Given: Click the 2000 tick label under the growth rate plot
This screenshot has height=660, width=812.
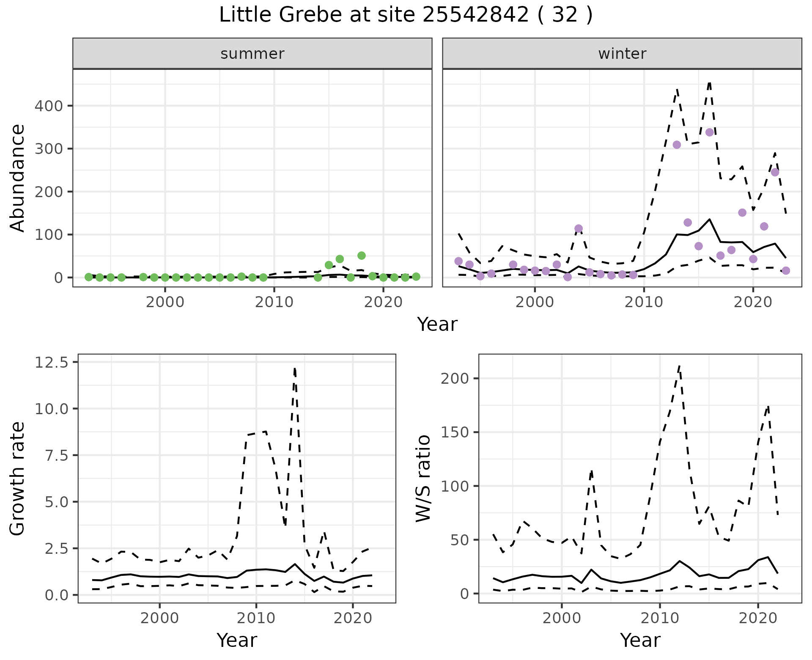Looking at the screenshot, I should (x=159, y=618).
